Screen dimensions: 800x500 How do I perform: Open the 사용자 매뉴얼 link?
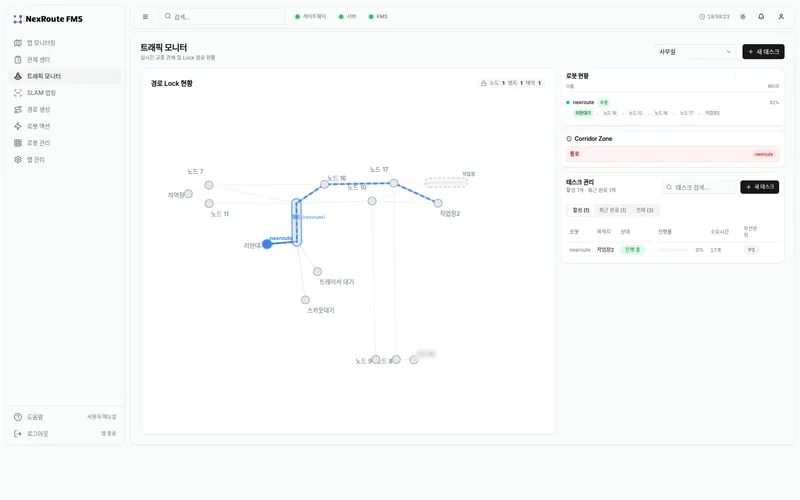point(102,417)
